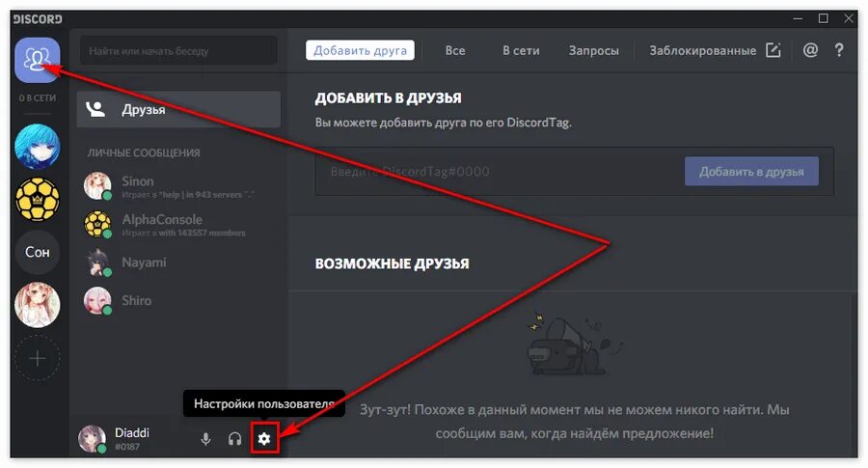Open user settings gear icon
Viewport: 868px width, 468px height.
[x=264, y=439]
